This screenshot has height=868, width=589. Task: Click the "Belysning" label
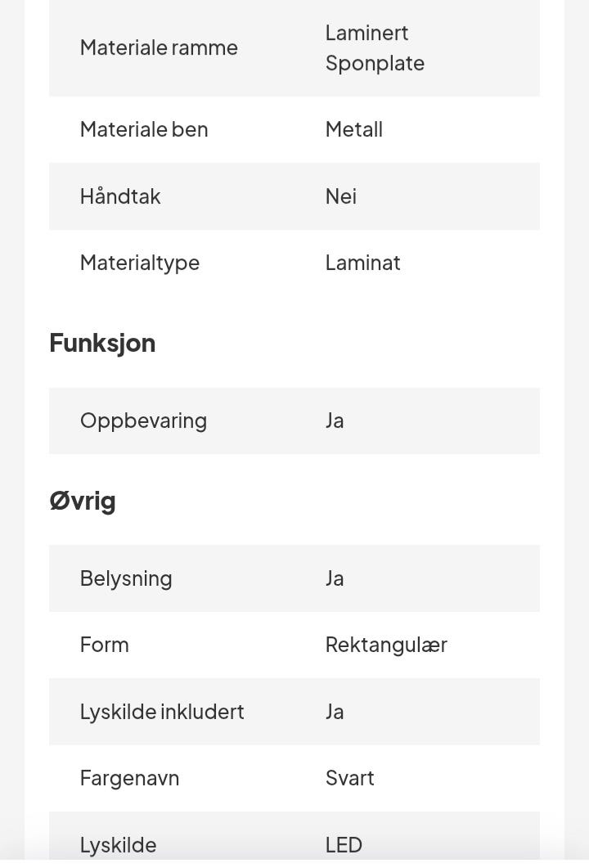pyautogui.click(x=126, y=578)
